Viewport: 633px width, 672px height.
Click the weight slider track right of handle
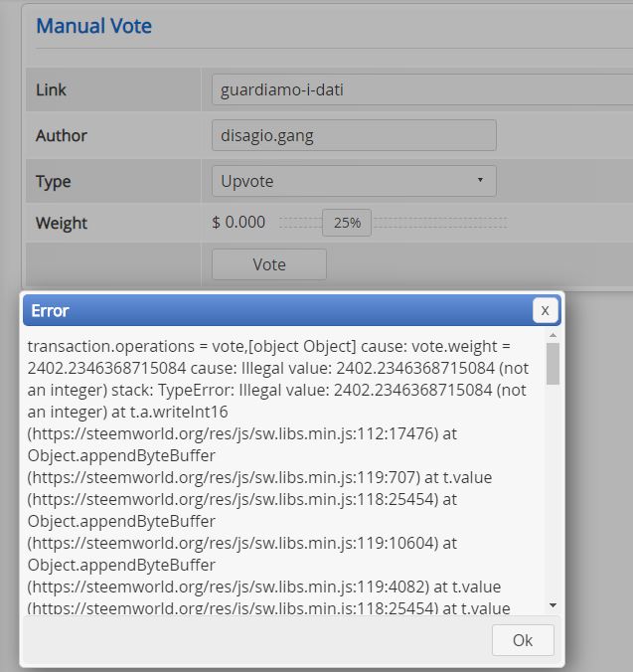pos(439,223)
